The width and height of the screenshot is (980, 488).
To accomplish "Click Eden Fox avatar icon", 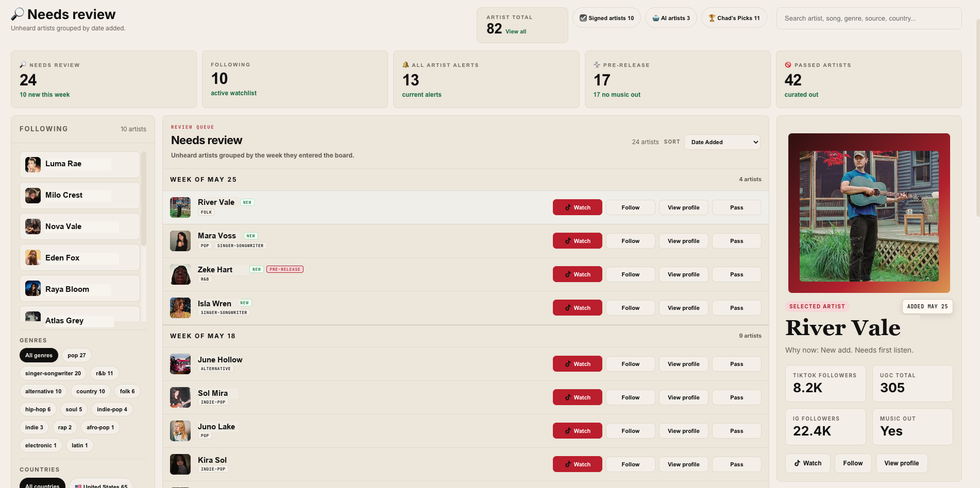I will (x=33, y=257).
